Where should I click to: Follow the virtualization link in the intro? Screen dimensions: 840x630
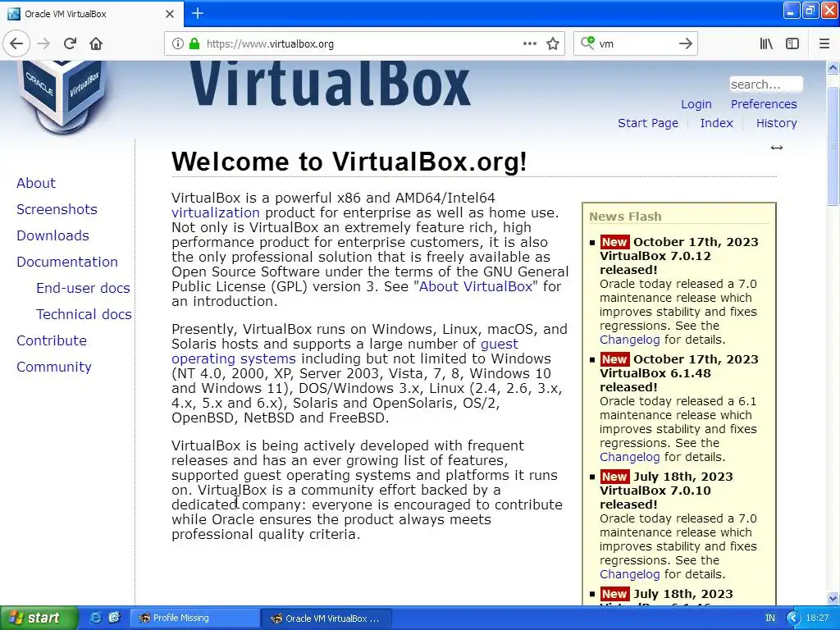pyautogui.click(x=216, y=212)
